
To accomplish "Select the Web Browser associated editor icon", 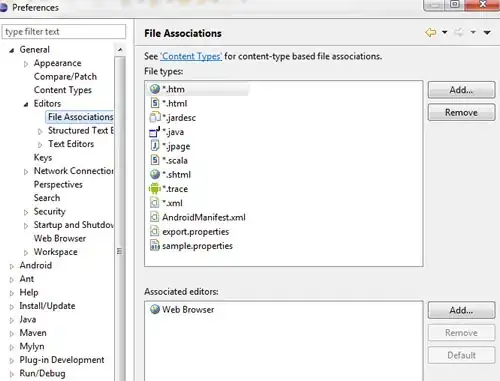I will 155,309.
